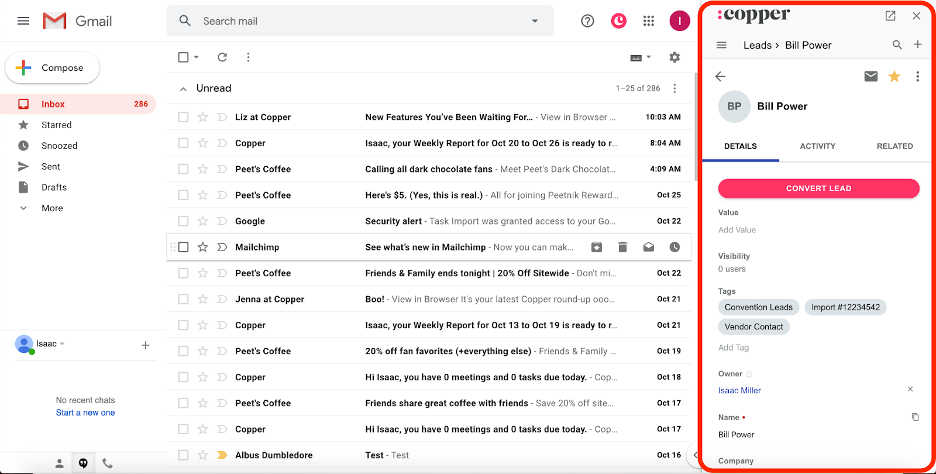936x474 pixels.
Task: Remove owner Isaac Miller
Action: [x=910, y=389]
